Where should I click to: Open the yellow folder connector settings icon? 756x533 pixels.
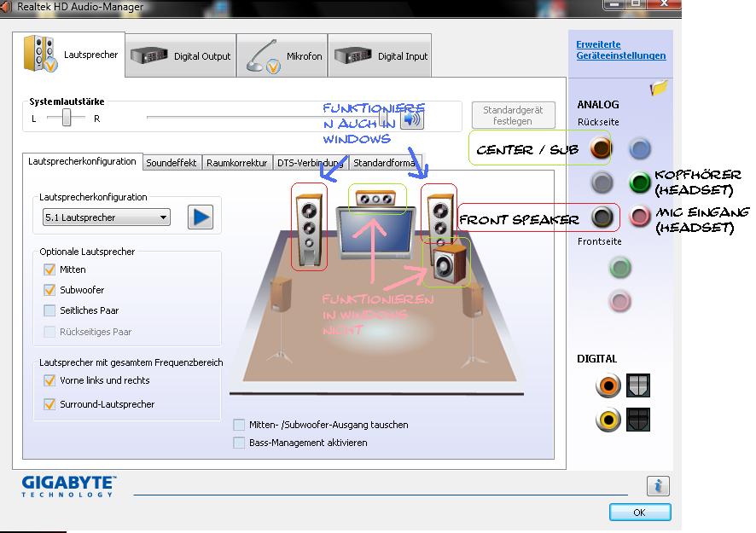pyautogui.click(x=658, y=87)
